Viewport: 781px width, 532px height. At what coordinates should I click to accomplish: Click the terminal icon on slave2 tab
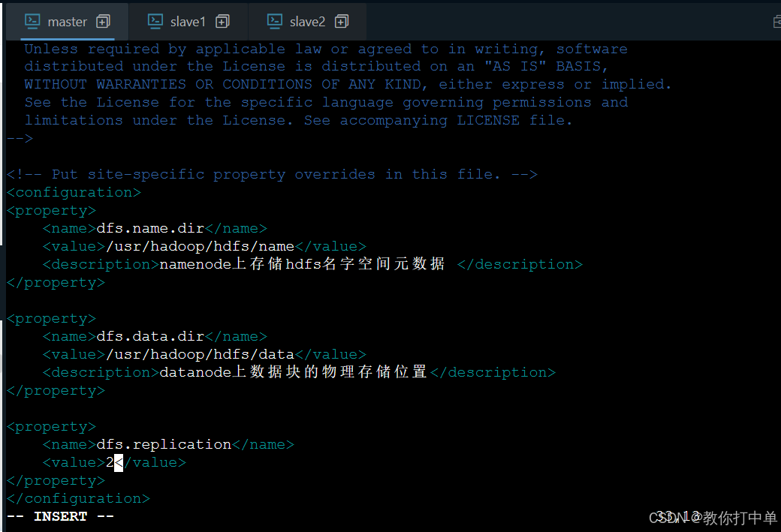pos(274,22)
